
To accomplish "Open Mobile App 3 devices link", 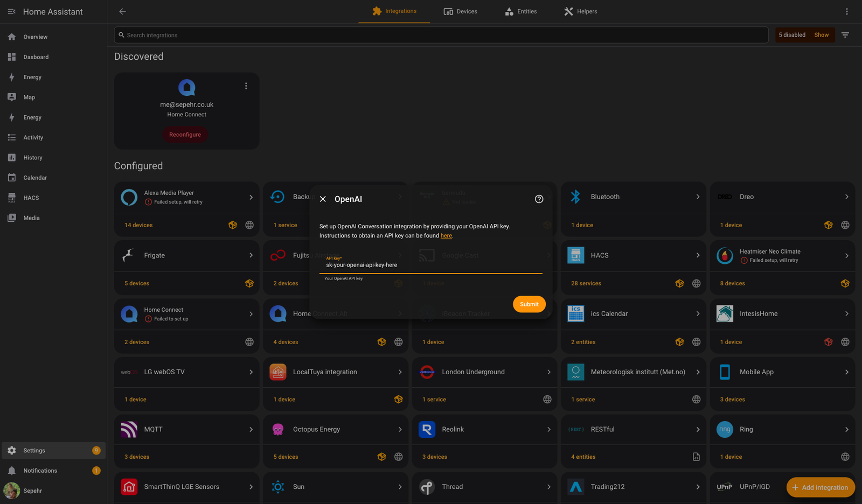I will [x=733, y=400].
